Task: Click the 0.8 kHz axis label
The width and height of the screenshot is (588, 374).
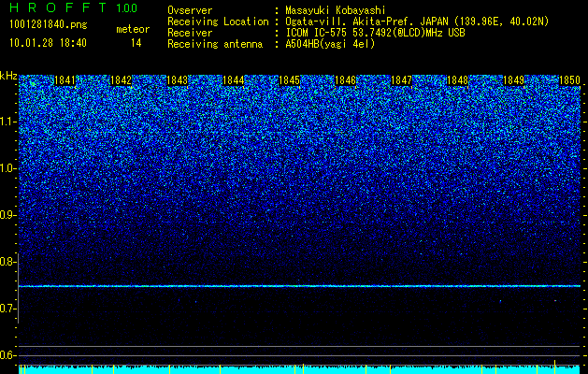Action: point(7,262)
